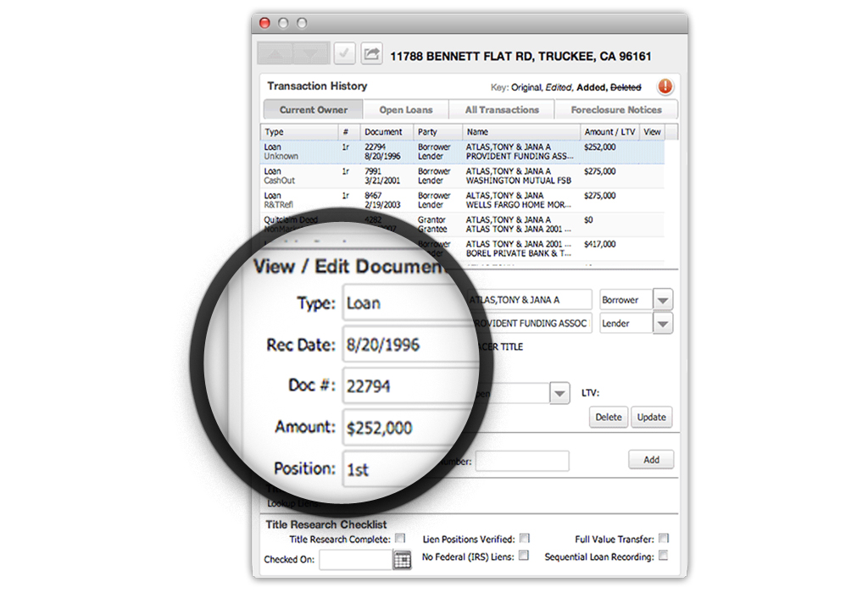The image size is (868, 593).
Task: Check the Full Value Transfer box
Action: tap(664, 539)
